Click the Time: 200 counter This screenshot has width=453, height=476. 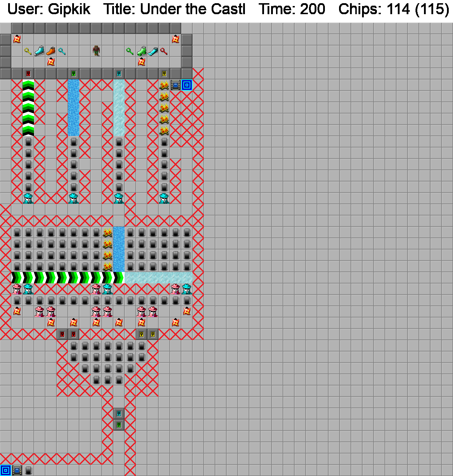pos(292,9)
